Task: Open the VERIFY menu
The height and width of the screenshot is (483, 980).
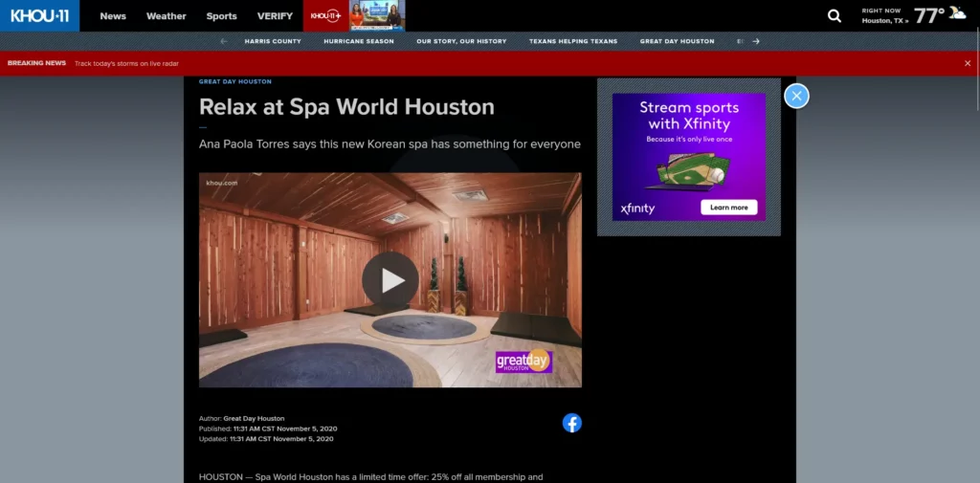Action: (275, 16)
